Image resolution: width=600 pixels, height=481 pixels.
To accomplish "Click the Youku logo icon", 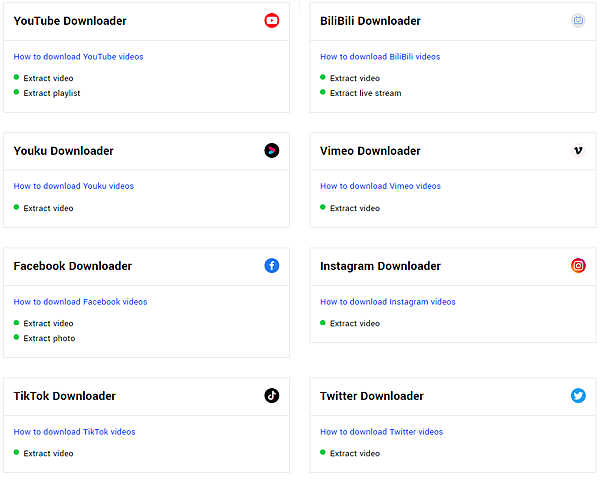I will click(x=272, y=150).
